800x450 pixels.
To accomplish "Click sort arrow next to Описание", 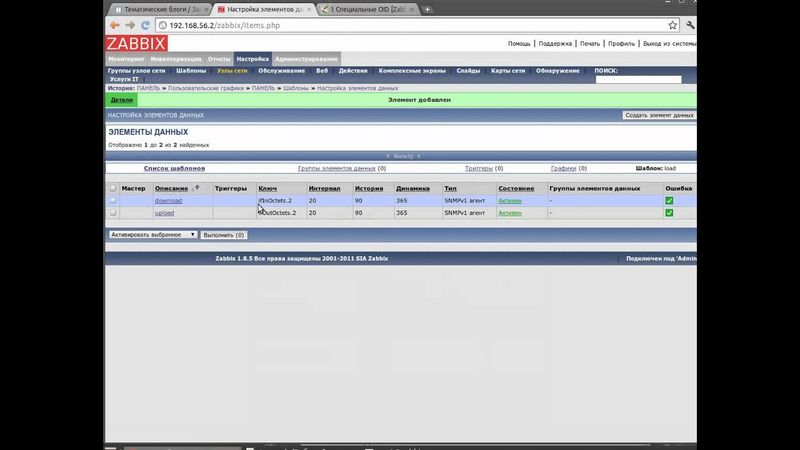I will click(x=197, y=188).
